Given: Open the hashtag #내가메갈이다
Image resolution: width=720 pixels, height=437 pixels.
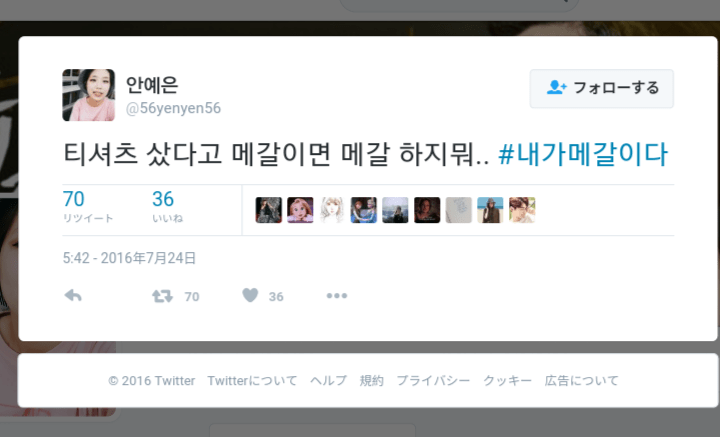Looking at the screenshot, I should click(x=583, y=154).
